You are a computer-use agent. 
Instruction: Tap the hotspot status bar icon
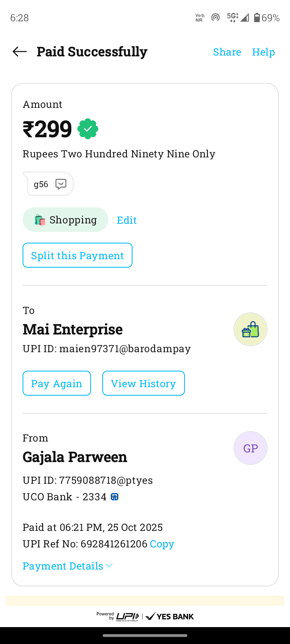215,17
